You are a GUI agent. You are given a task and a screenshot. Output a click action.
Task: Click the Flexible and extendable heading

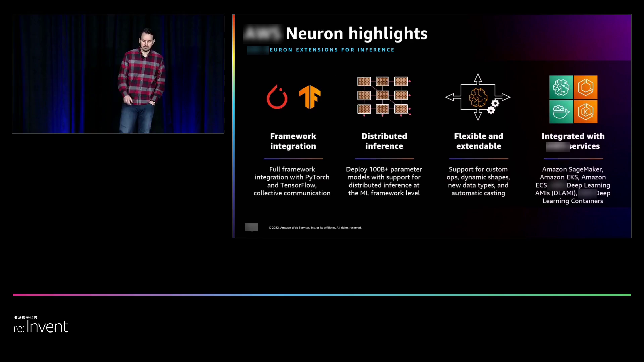pos(479,141)
